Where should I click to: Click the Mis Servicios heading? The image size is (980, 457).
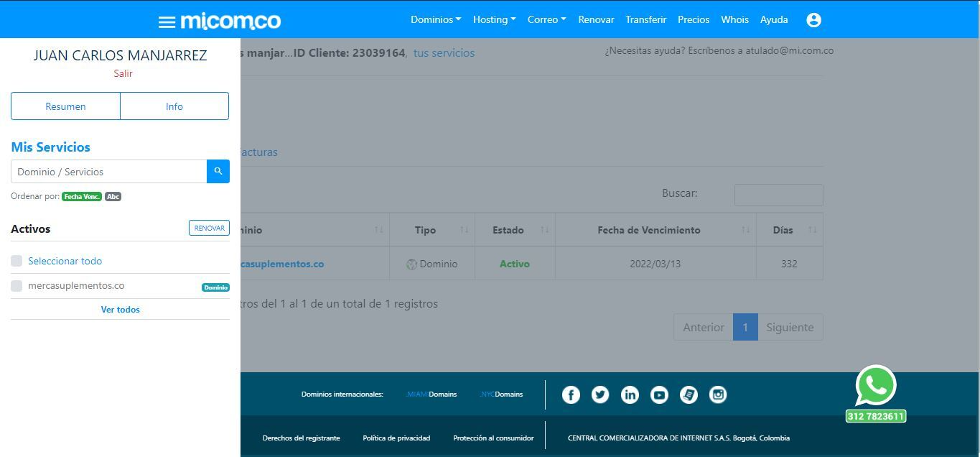point(50,147)
